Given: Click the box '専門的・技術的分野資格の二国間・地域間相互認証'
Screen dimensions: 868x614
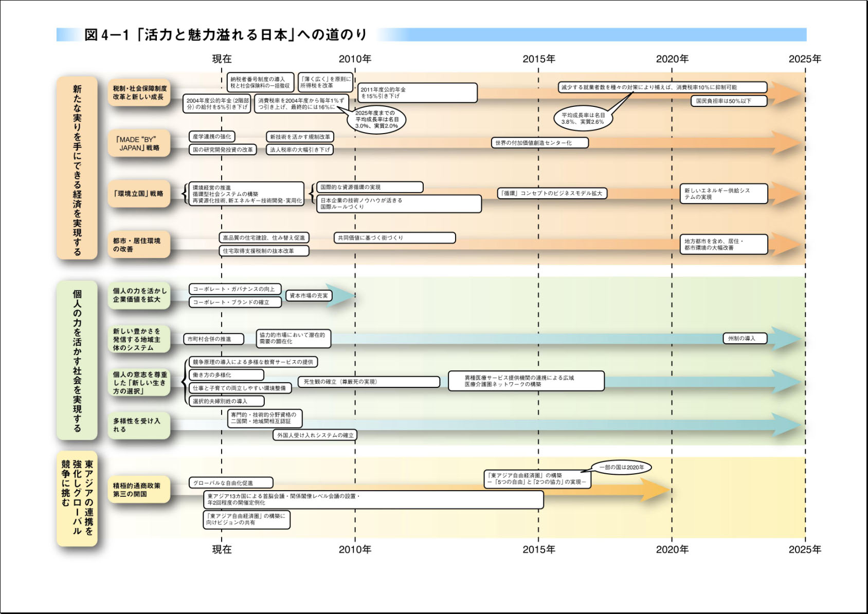Looking at the screenshot, I should point(265,418).
